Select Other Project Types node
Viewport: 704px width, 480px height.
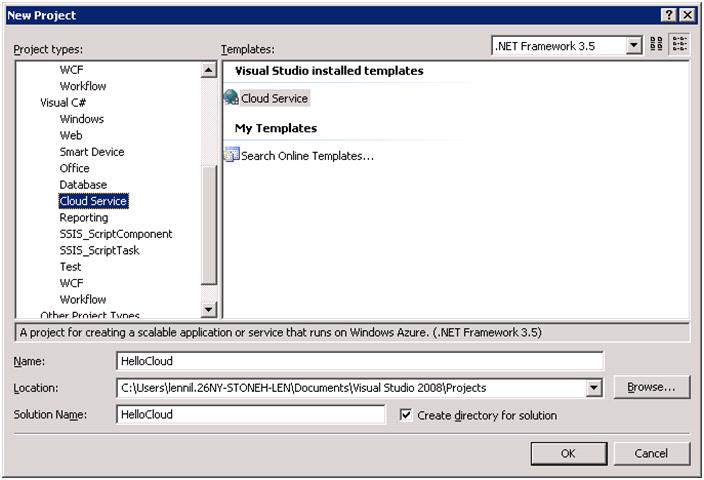click(x=90, y=315)
